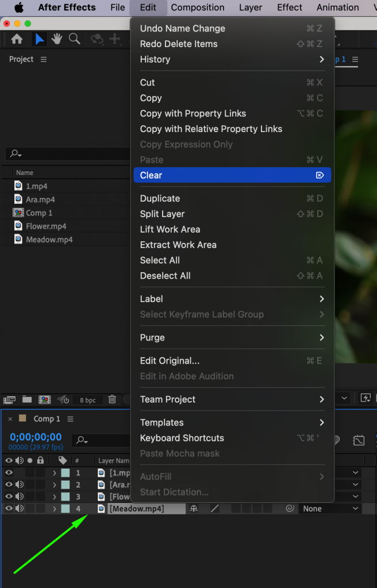Open the Home screen icon
The height and width of the screenshot is (588, 377).
16,38
